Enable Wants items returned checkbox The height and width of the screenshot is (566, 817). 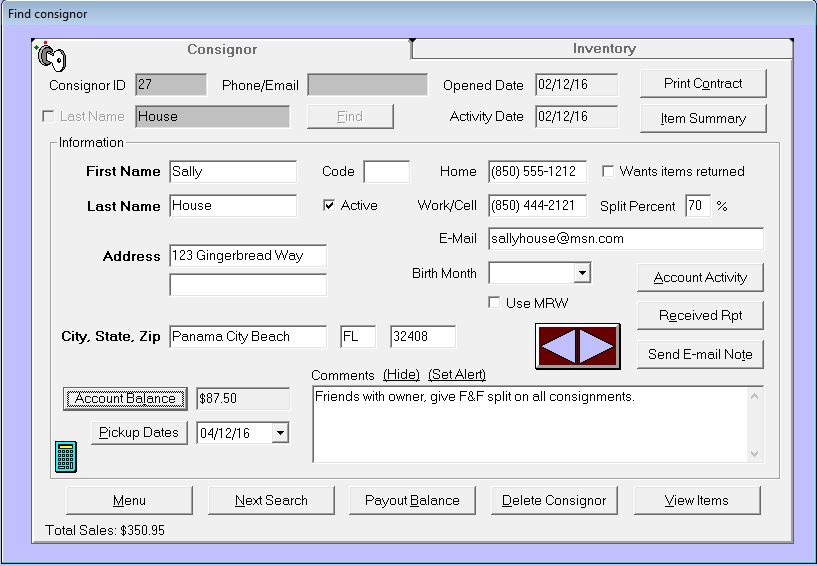608,171
